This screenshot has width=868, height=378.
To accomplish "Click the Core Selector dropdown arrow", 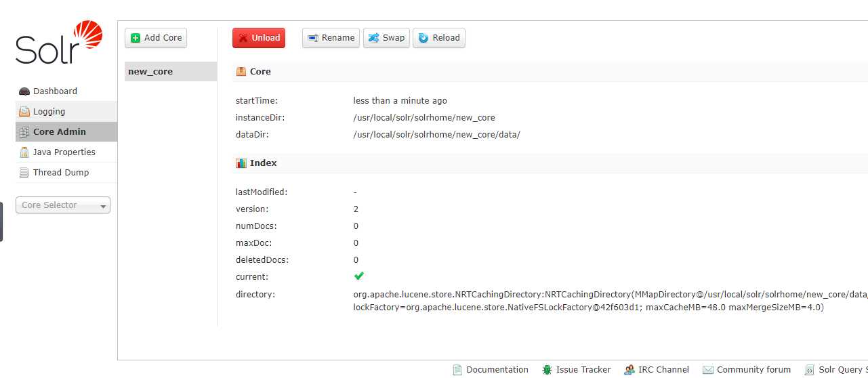I will click(x=103, y=206).
